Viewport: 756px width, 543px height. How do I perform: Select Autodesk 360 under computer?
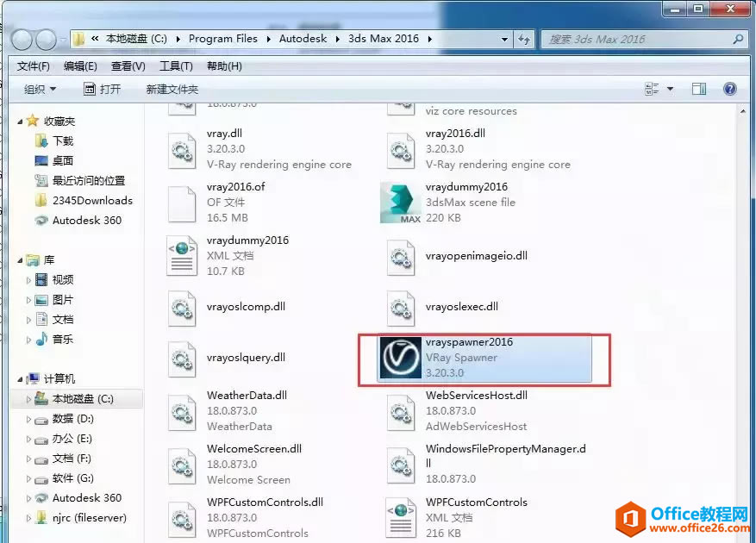point(87,497)
